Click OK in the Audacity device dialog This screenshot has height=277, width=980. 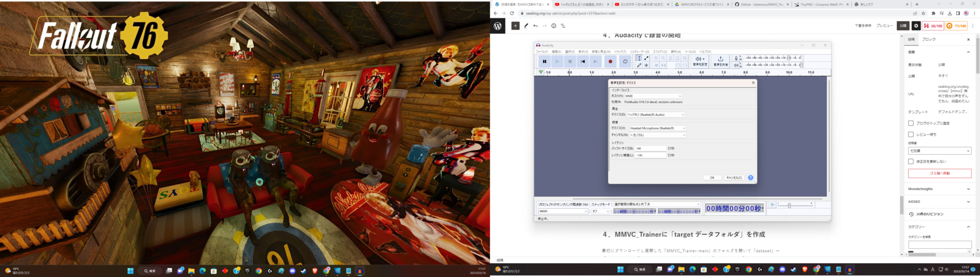point(712,178)
